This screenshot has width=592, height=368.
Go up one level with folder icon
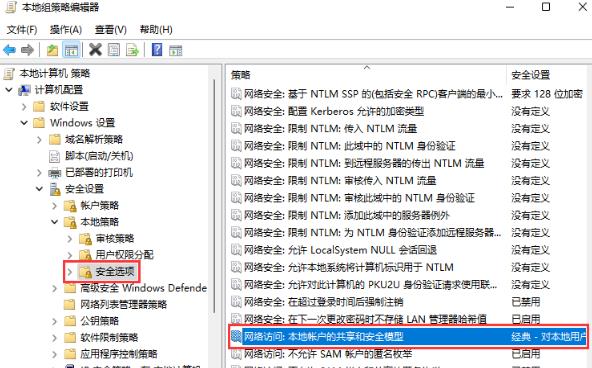52,50
